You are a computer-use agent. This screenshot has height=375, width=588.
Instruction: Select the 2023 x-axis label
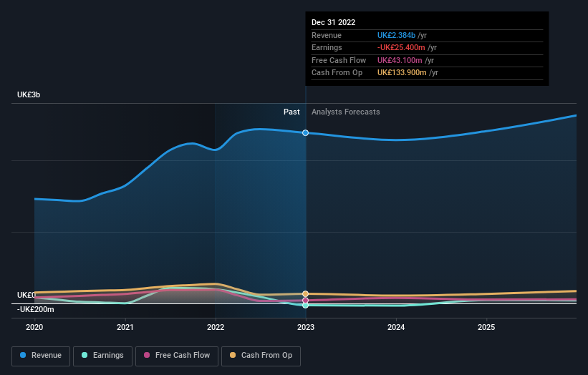pyautogui.click(x=306, y=328)
